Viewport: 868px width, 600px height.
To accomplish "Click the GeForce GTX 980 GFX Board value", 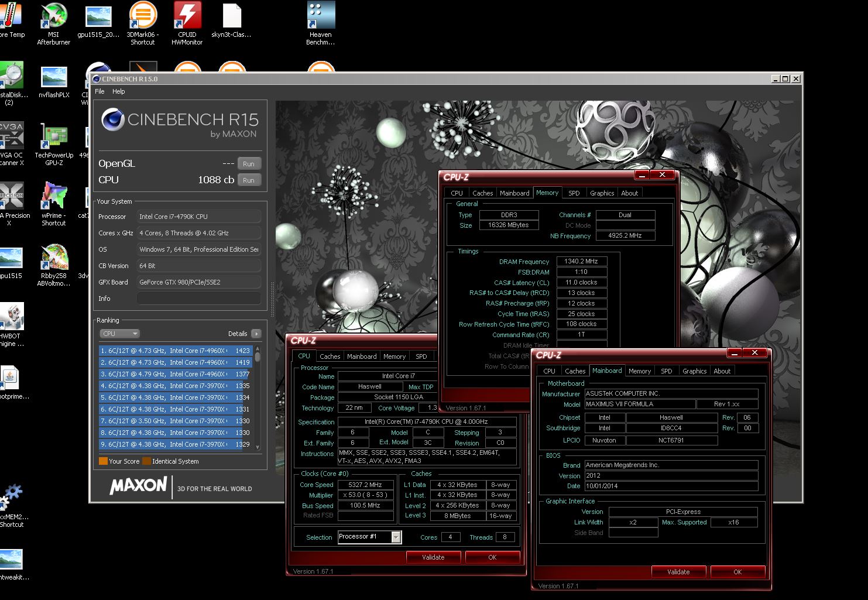I will (x=198, y=282).
